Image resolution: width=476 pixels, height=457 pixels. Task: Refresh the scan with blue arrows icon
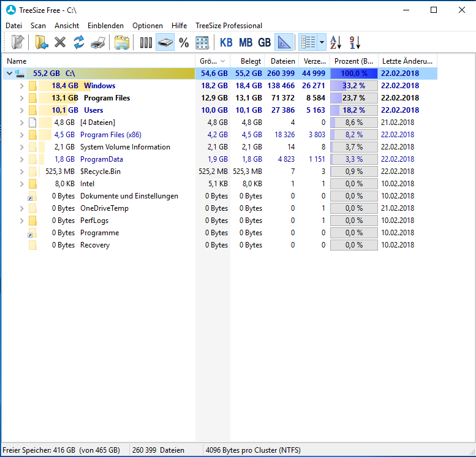[x=79, y=42]
